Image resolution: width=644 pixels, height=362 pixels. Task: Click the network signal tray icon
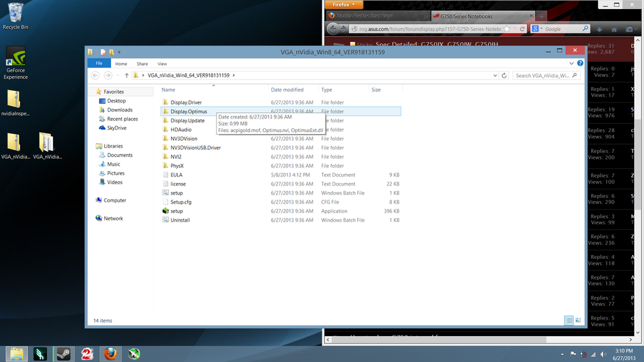594,354
